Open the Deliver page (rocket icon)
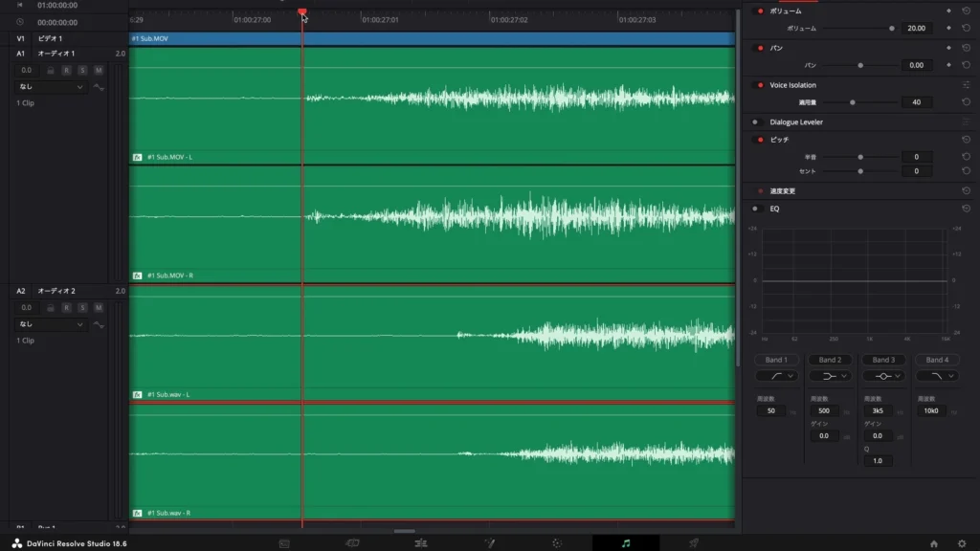The width and height of the screenshot is (980, 551). pyautogui.click(x=694, y=542)
